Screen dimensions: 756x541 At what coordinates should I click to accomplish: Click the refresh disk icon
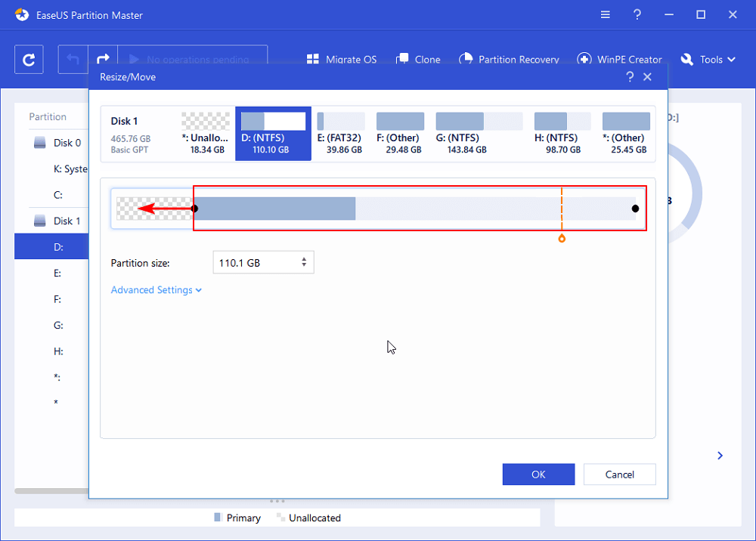coord(29,59)
